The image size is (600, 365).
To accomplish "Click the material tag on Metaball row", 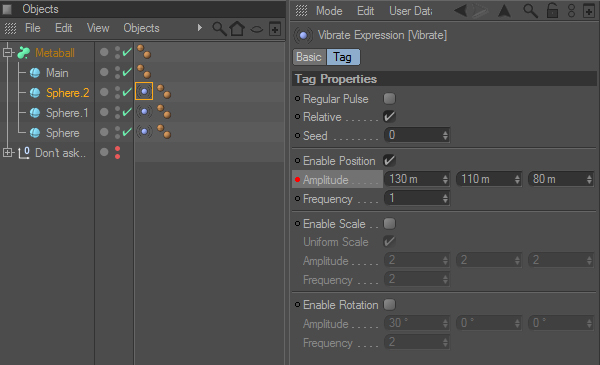I will tap(144, 51).
